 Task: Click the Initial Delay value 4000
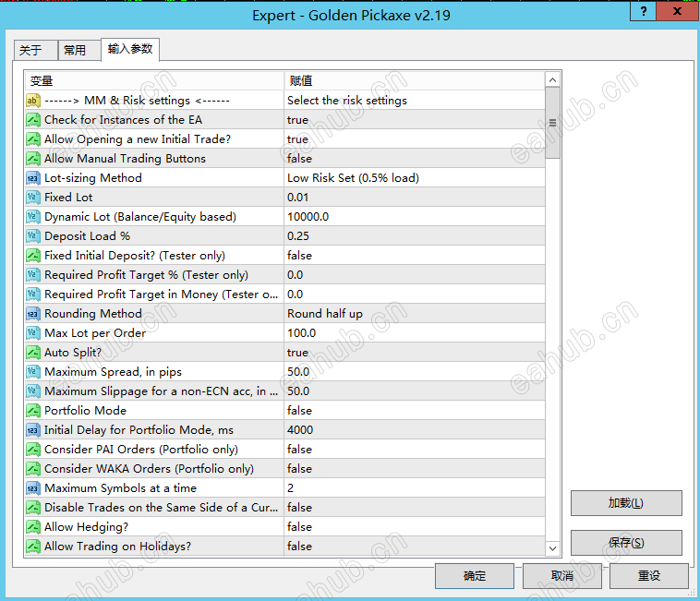point(415,430)
